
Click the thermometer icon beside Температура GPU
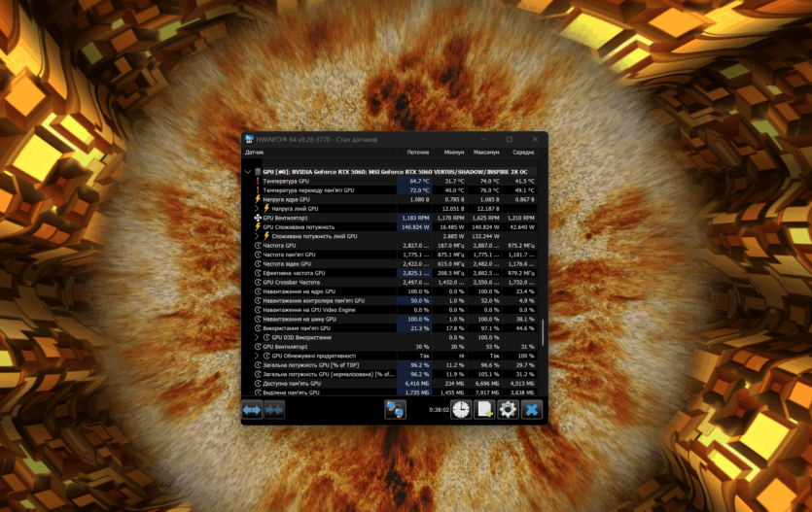pos(258,181)
